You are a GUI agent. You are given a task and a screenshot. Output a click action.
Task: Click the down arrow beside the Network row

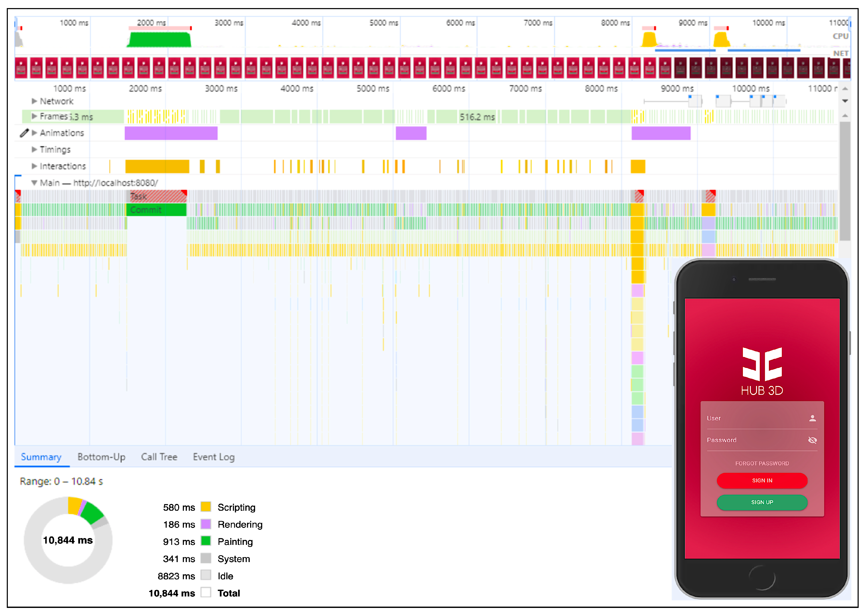coord(845,101)
